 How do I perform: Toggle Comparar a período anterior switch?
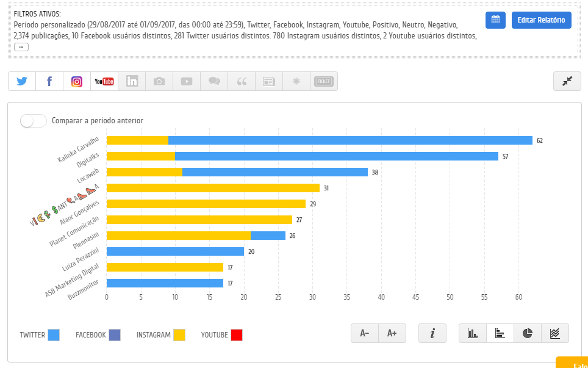pos(34,121)
